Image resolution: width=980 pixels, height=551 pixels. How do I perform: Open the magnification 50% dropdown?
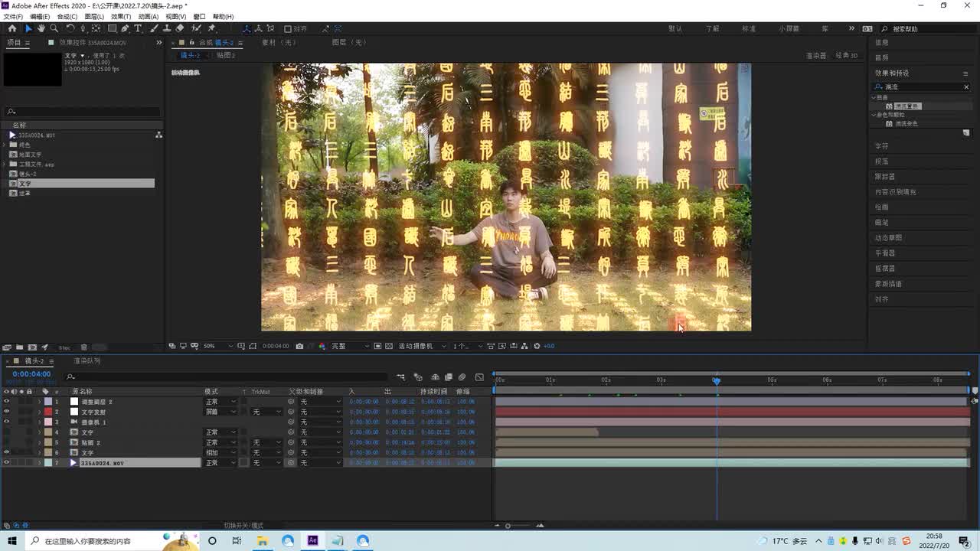217,346
